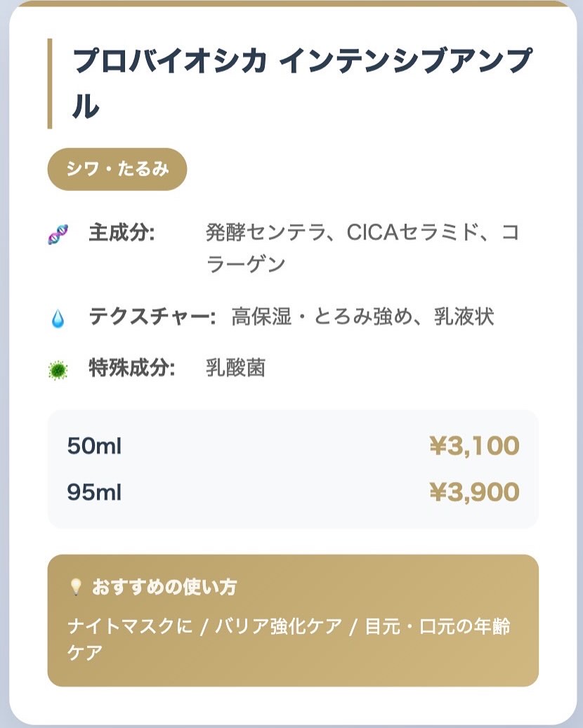Click the green microbe icon beside 特殊成分
This screenshot has height=728, width=583.
coord(58,369)
